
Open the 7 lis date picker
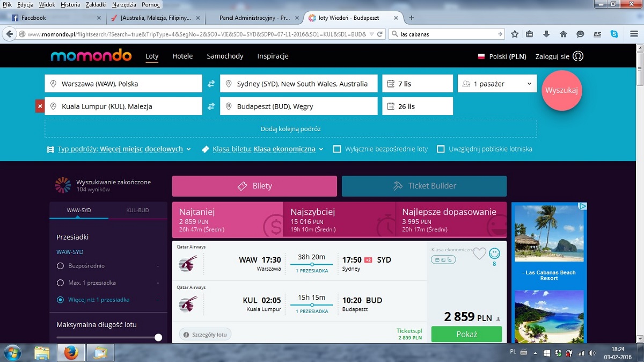tap(418, 84)
